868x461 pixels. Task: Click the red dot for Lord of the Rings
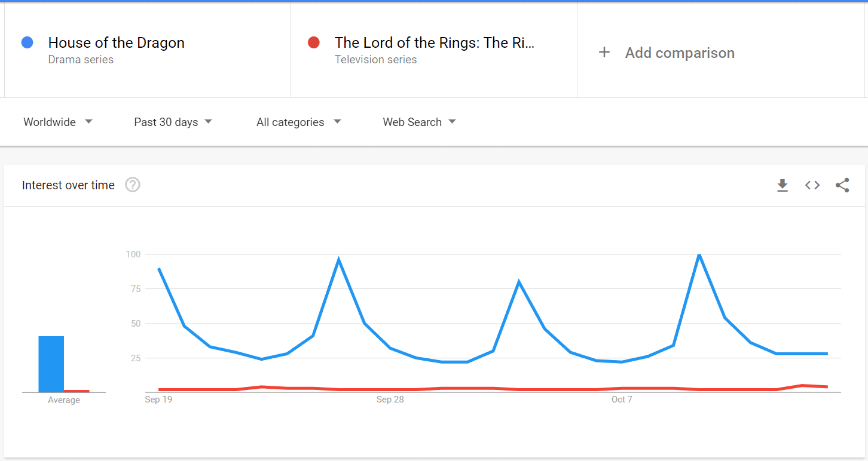coord(313,42)
